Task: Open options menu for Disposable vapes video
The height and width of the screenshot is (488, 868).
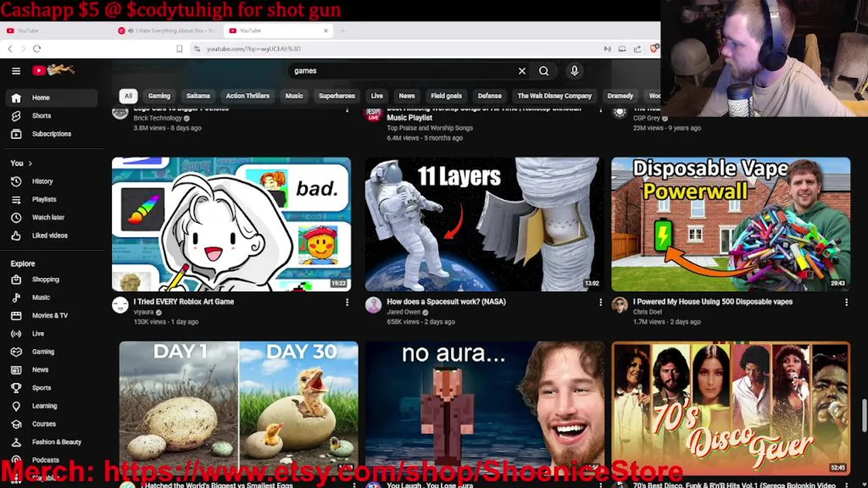Action: coord(846,302)
